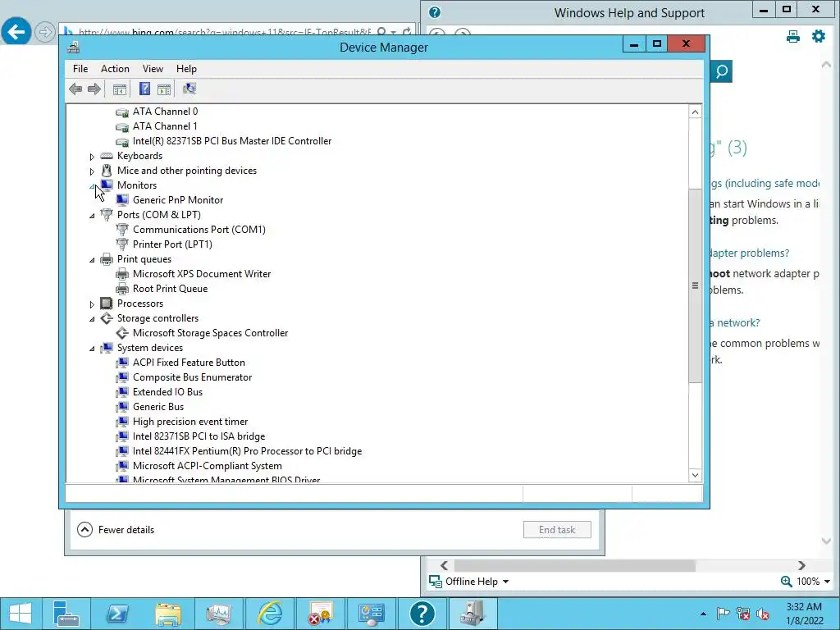
Task: Open Offline Help dropdown in Help window
Action: tap(469, 582)
